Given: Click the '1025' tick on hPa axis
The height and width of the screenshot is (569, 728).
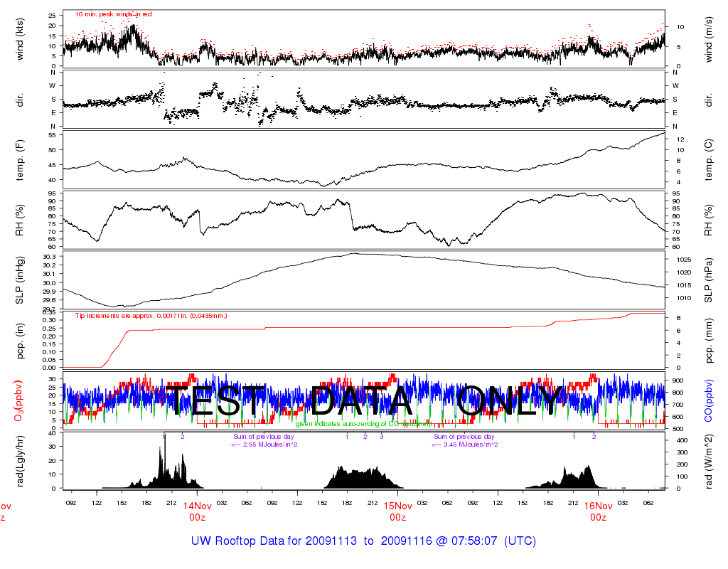Looking at the screenshot, I should point(684,260).
